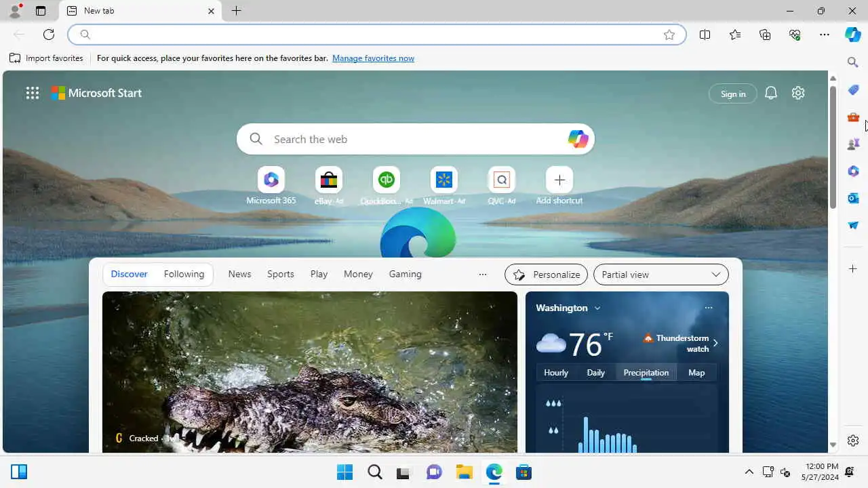868x488 pixels.
Task: Open the Favorites list icon
Action: point(735,35)
